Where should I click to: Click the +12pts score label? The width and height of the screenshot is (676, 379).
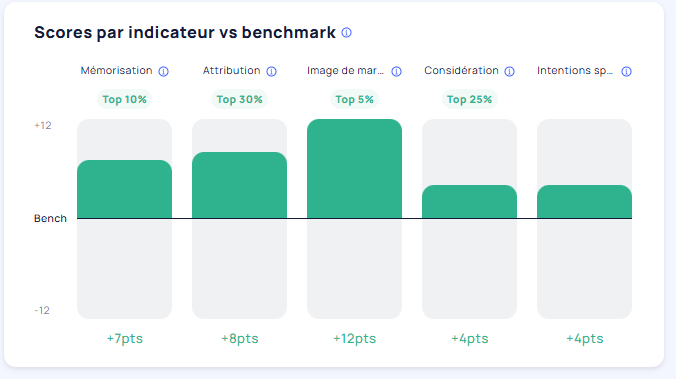[x=354, y=338]
